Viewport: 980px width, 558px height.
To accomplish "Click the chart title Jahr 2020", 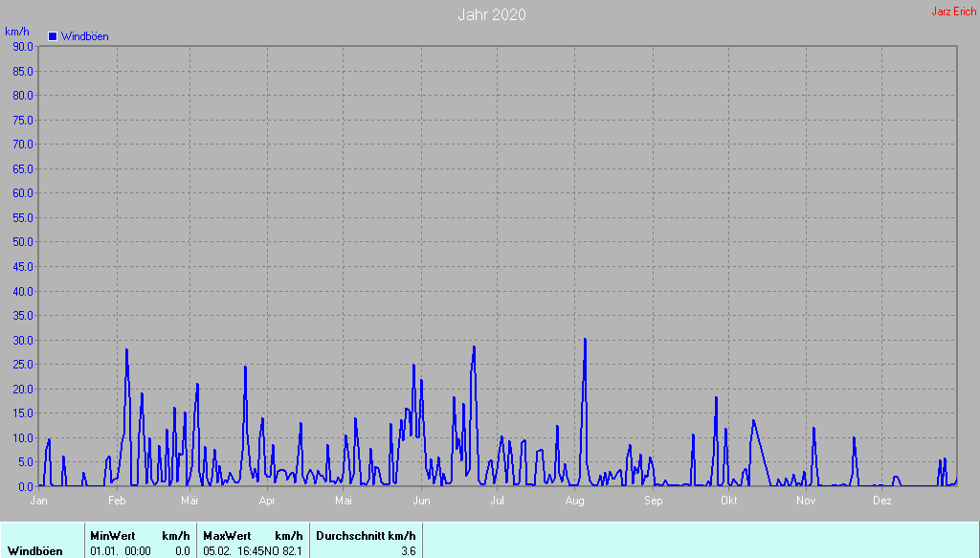I will pos(492,14).
